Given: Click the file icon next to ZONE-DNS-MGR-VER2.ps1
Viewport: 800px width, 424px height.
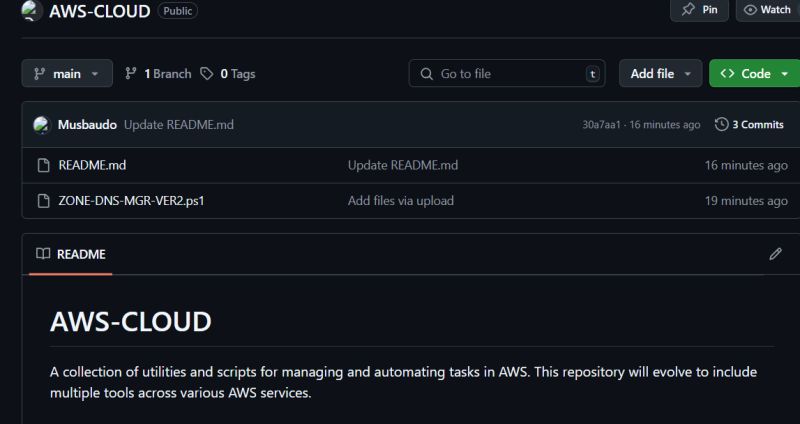Looking at the screenshot, I should click(44, 201).
